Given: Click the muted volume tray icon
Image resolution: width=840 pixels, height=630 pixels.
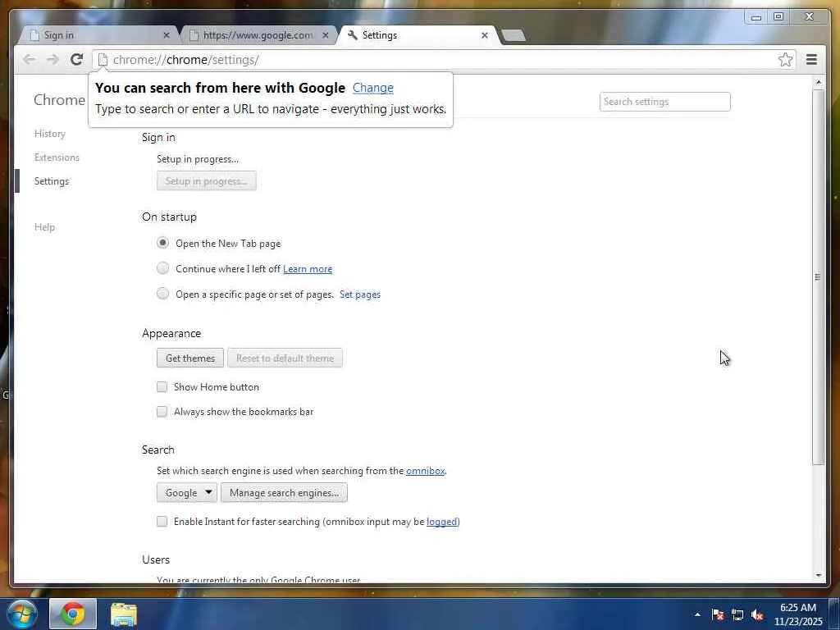Looking at the screenshot, I should pyautogui.click(x=757, y=614).
